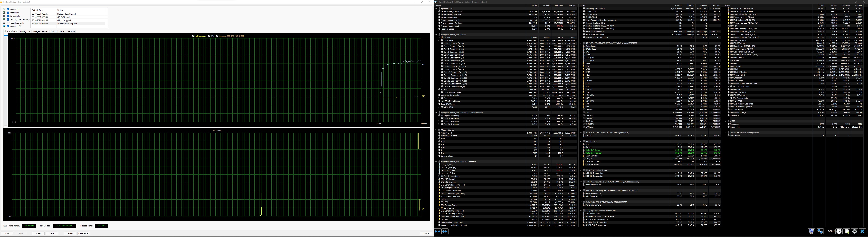Uncheck the Stress FPU checkbox
Viewport: 868px width, 237px height.
coord(8,13)
